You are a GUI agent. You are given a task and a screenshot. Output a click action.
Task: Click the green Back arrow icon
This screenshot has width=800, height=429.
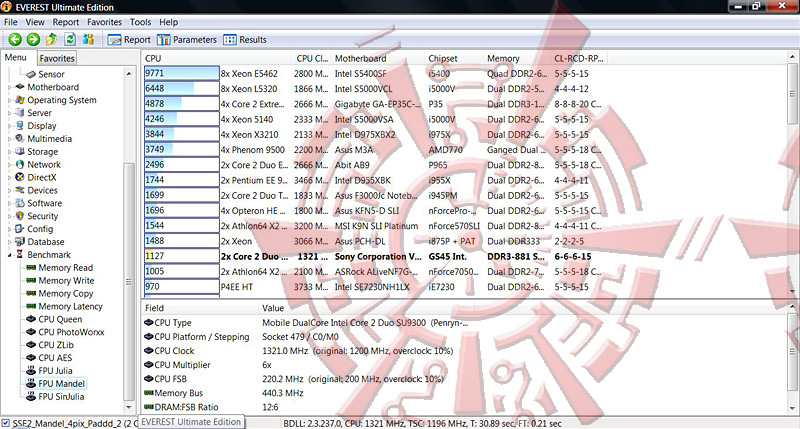tap(15, 39)
